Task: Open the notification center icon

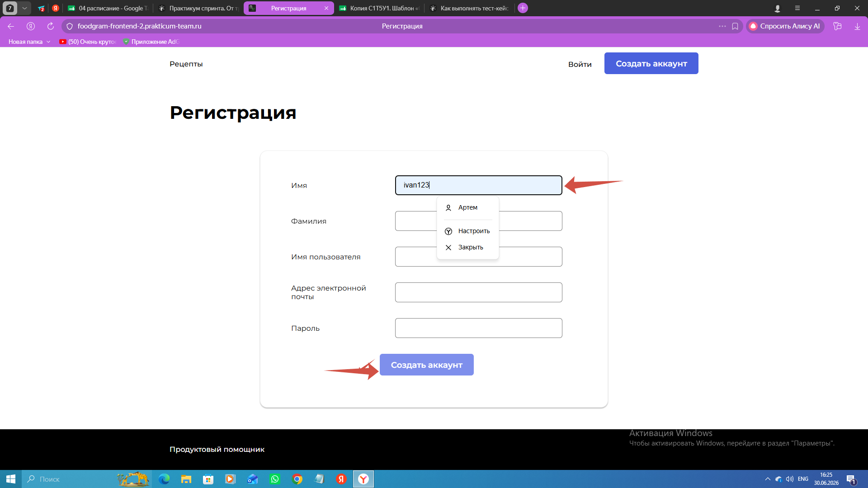Action: [851, 479]
